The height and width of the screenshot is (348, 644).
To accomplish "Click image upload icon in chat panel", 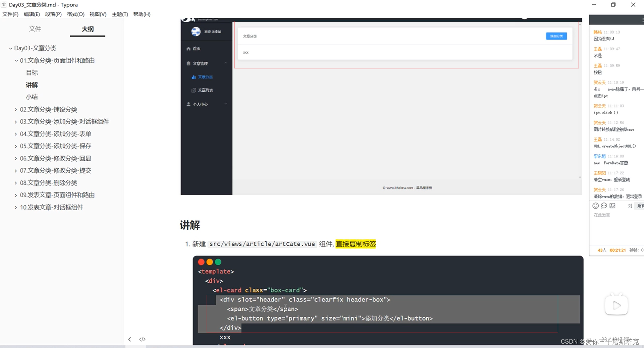I will [x=612, y=206].
